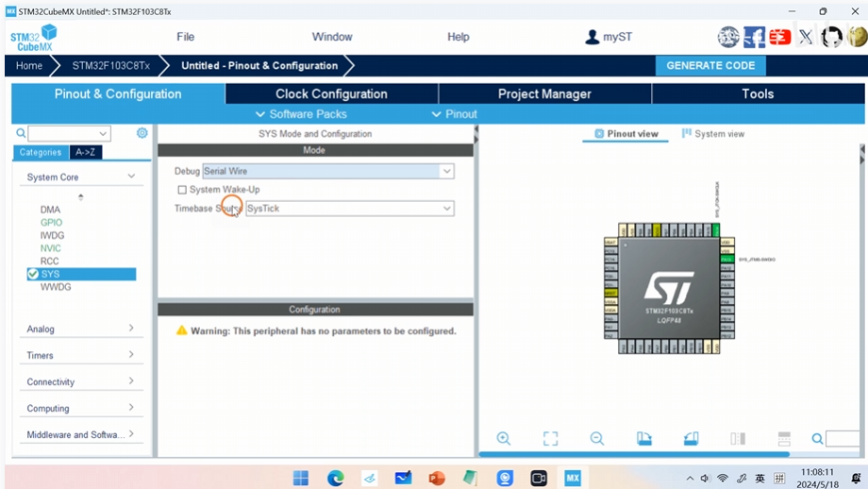868x489 pixels.
Task: Select DMA in System Core list
Action: pyautogui.click(x=50, y=210)
